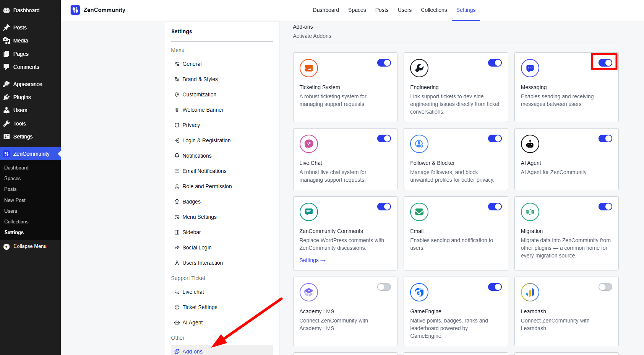The width and height of the screenshot is (644, 355).
Task: Click the Messaging addon chat icon
Action: click(x=530, y=68)
